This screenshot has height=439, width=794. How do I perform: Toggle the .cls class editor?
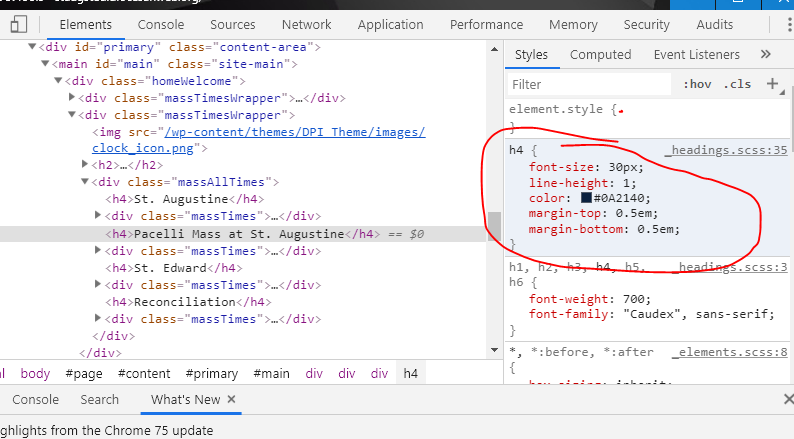point(737,85)
